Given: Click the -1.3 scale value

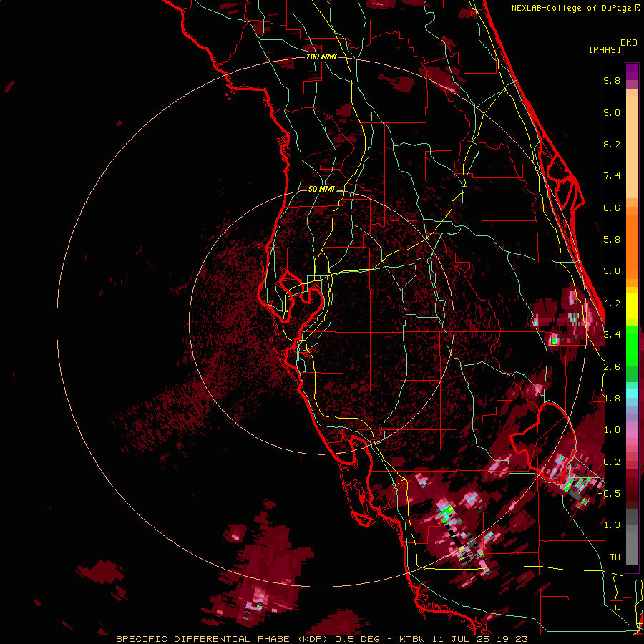Looking at the screenshot, I should [x=609, y=525].
